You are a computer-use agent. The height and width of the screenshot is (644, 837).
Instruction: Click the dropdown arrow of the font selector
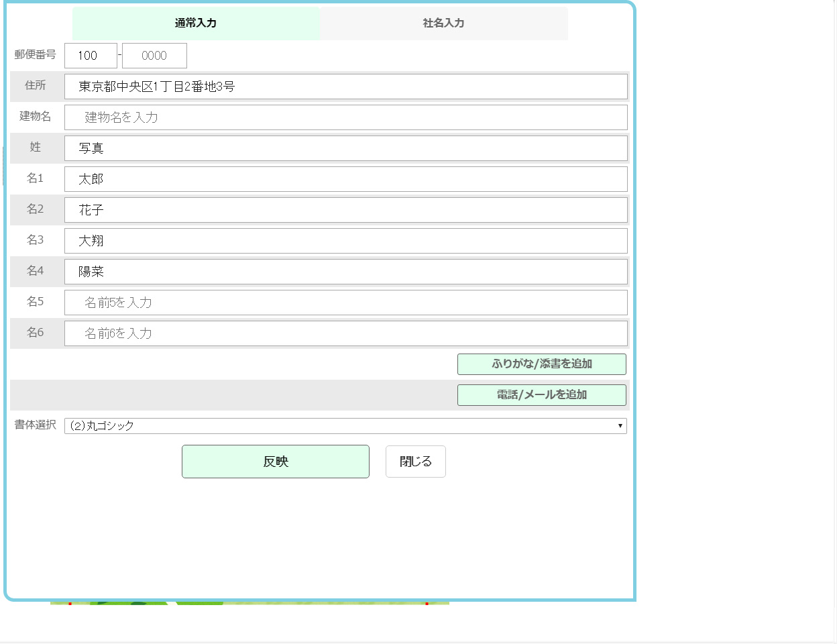[x=620, y=426]
